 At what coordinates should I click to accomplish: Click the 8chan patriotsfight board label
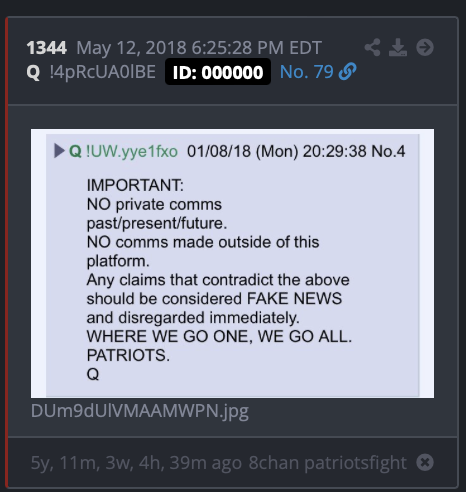tap(328, 463)
